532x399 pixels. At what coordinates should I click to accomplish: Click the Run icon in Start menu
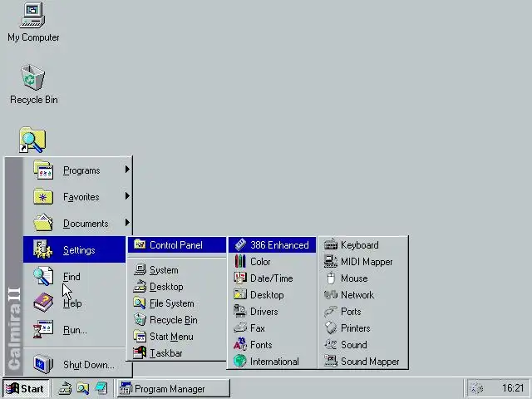(x=43, y=329)
